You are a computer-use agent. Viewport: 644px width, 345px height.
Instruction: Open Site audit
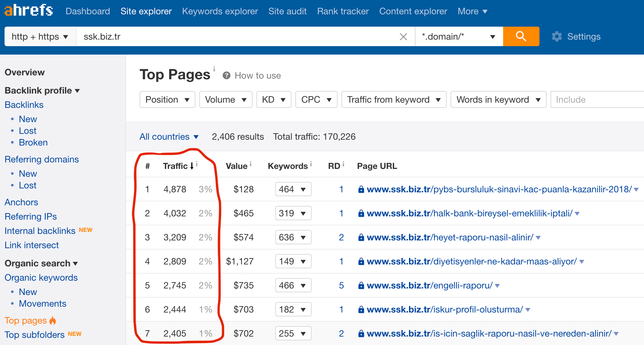point(288,11)
